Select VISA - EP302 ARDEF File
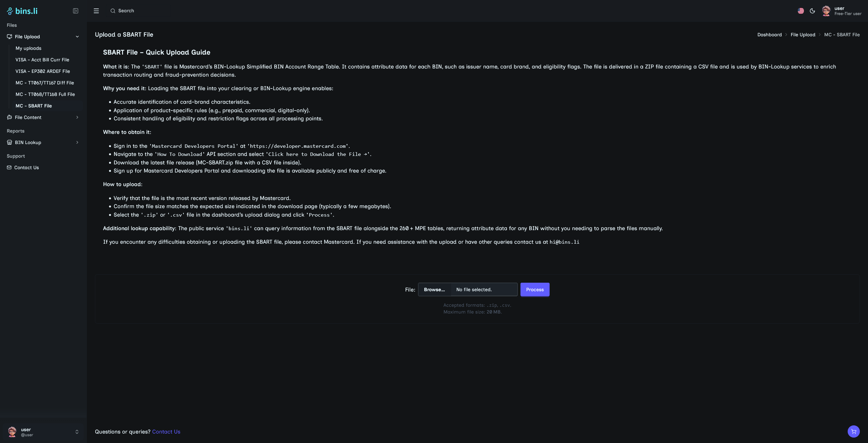The height and width of the screenshot is (443, 868). (43, 71)
